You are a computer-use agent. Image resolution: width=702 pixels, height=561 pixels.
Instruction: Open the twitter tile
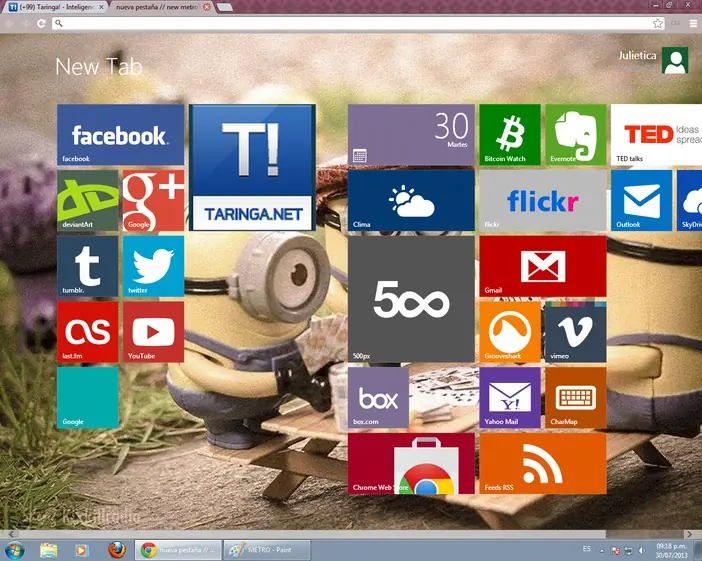(154, 266)
